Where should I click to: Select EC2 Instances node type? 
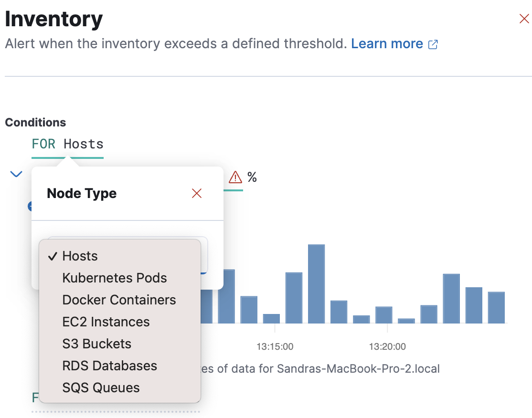(x=106, y=322)
